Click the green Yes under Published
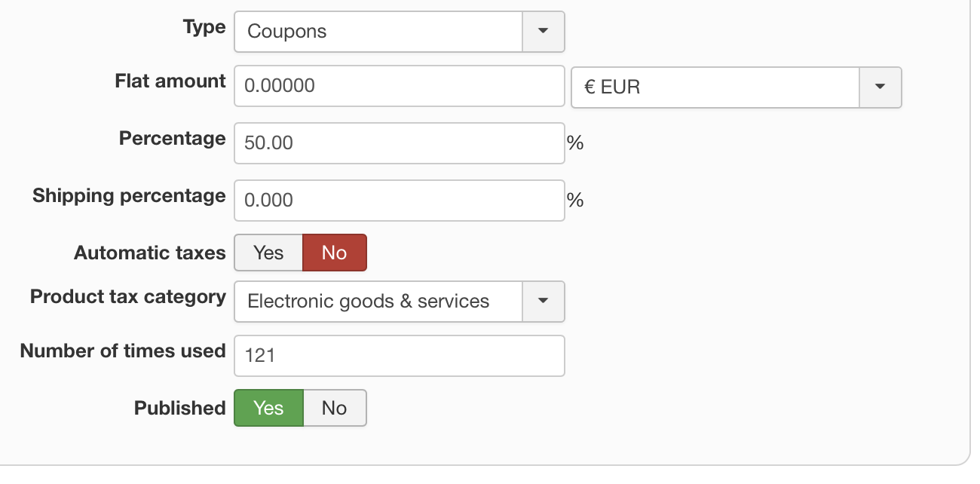The image size is (980, 484). coord(268,408)
